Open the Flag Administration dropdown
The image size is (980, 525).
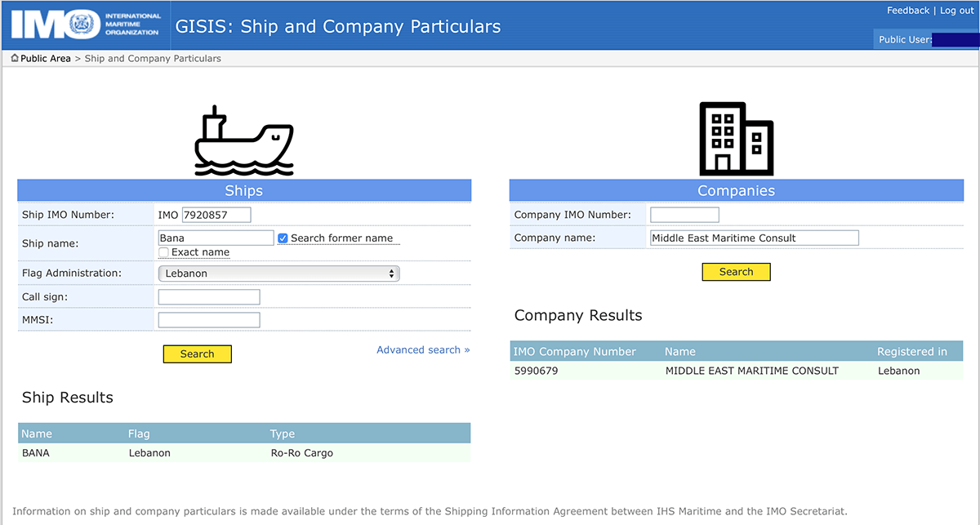[x=278, y=274]
